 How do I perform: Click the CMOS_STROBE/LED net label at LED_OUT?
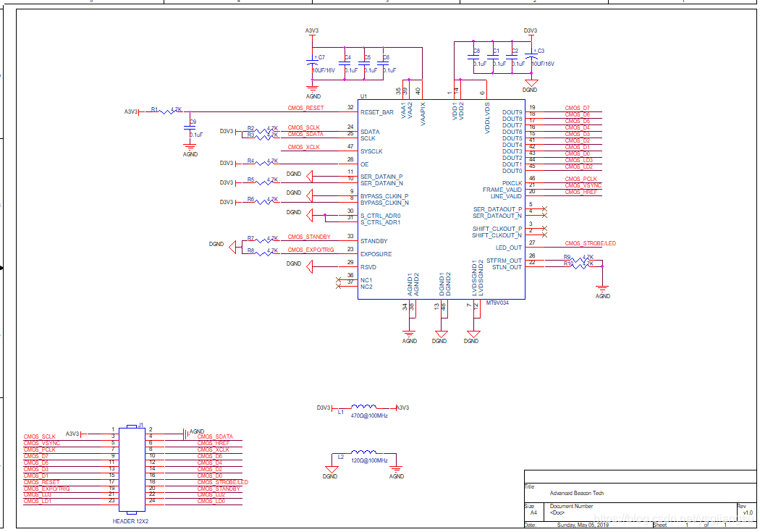pyautogui.click(x=590, y=243)
